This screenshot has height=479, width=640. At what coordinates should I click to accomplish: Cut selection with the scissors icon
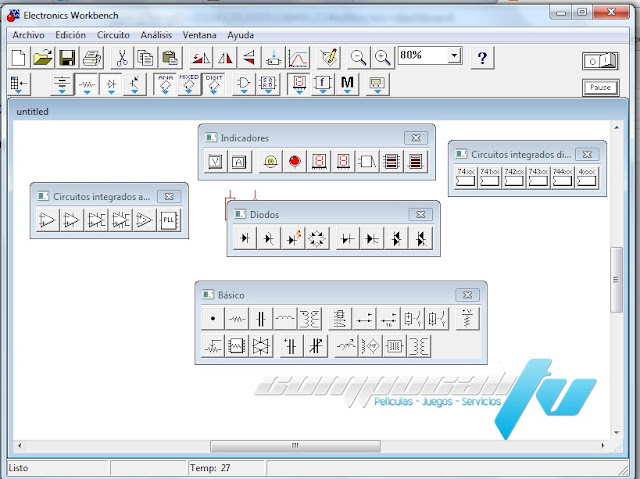click(121, 58)
